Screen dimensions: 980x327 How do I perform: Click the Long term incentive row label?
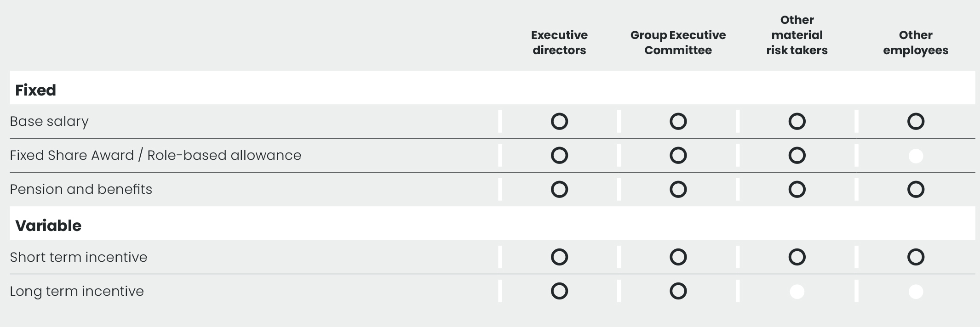(77, 291)
